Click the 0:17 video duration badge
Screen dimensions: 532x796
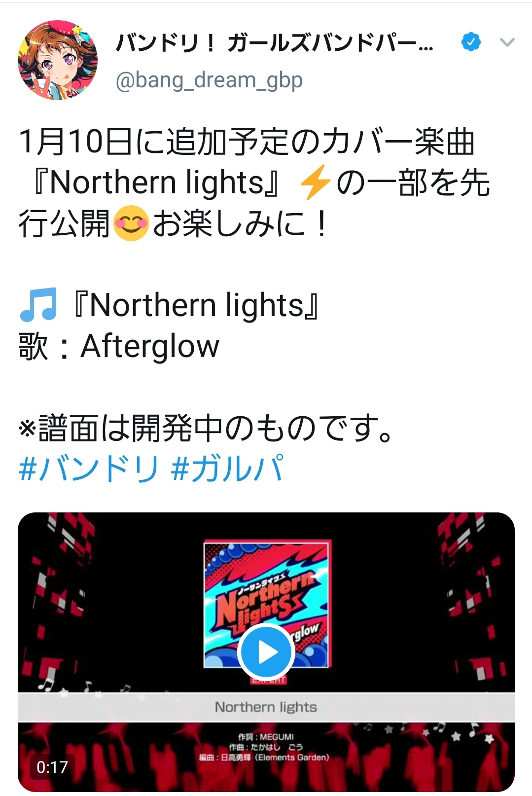click(x=52, y=767)
